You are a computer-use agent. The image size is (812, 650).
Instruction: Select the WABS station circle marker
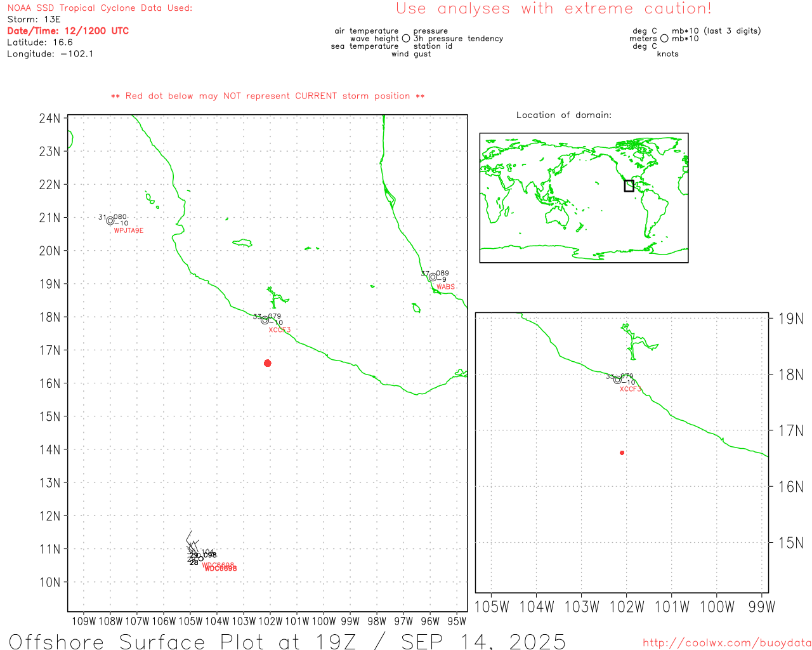pos(433,277)
